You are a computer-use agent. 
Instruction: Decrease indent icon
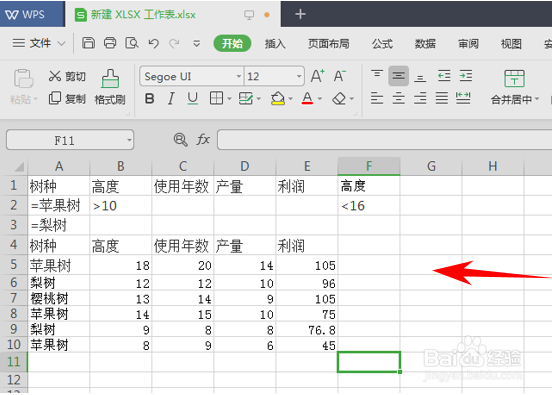pos(444,76)
